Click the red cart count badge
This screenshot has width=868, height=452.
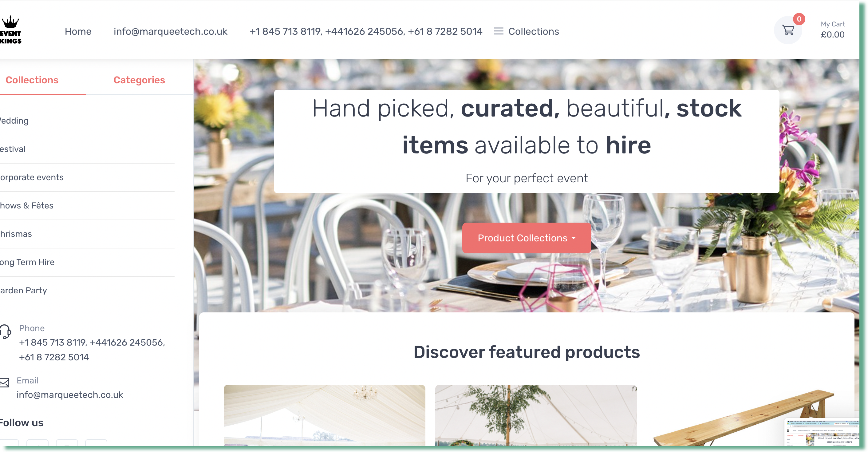[x=799, y=19]
